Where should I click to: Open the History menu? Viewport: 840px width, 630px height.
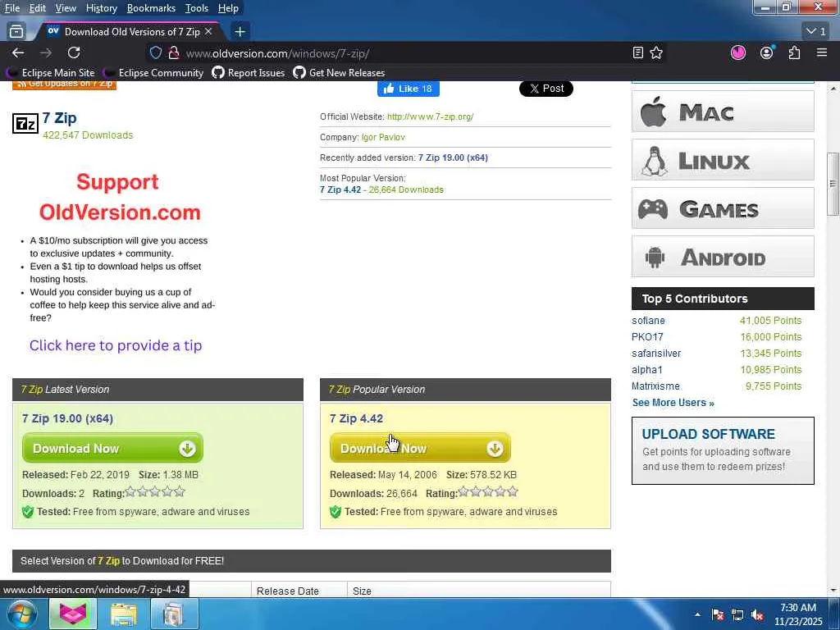coord(101,8)
